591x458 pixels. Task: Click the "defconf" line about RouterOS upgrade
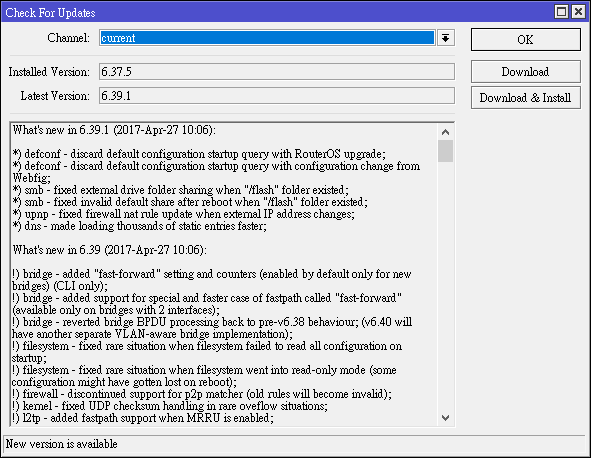pyautogui.click(x=199, y=154)
